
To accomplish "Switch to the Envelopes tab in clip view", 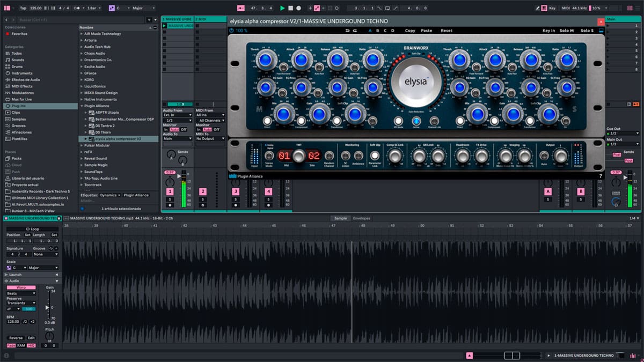I will pyautogui.click(x=361, y=218).
